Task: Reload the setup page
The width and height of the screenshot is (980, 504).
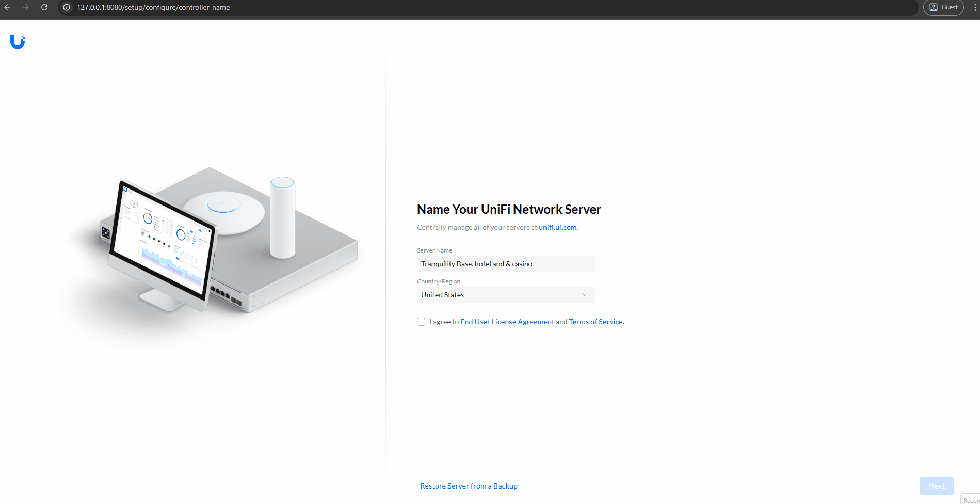Action: pos(44,7)
